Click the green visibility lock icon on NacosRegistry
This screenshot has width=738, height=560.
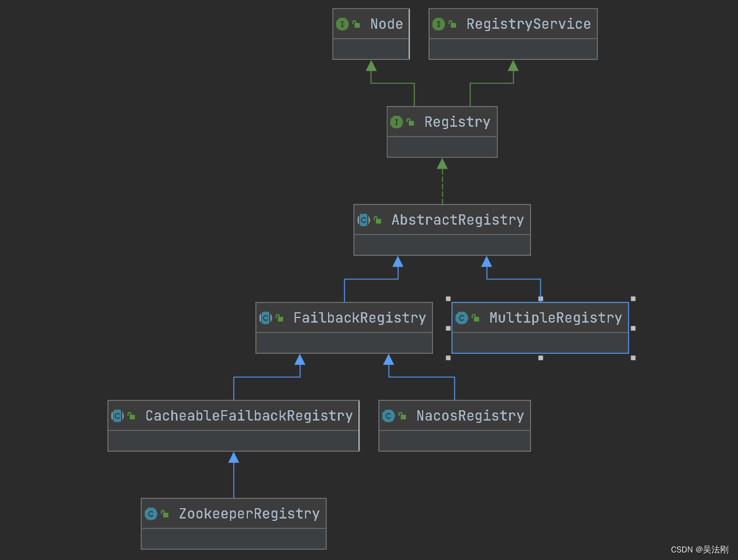(x=402, y=416)
